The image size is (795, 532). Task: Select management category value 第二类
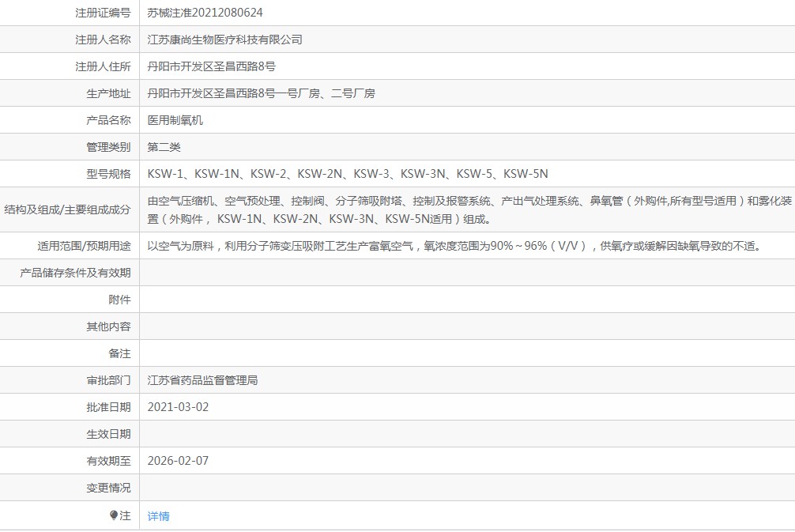164,147
